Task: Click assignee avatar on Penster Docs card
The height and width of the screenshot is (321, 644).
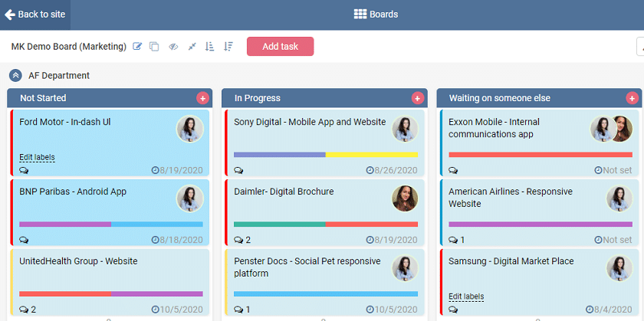Action: [x=405, y=268]
